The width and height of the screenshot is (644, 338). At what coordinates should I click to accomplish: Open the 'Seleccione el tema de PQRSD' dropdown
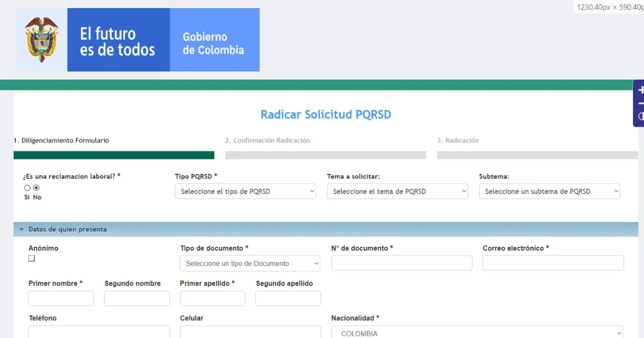(398, 192)
